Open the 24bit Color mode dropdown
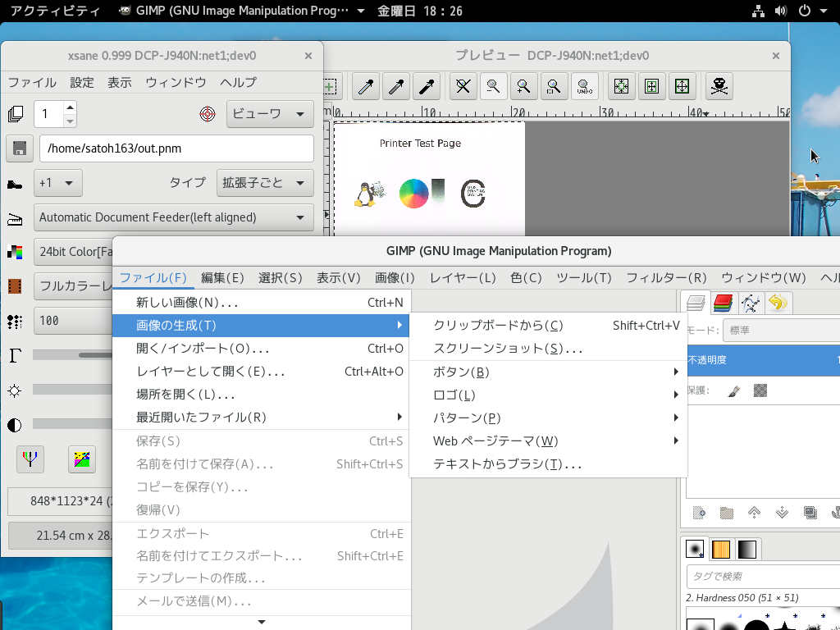This screenshot has width=840, height=630. pyautogui.click(x=73, y=252)
